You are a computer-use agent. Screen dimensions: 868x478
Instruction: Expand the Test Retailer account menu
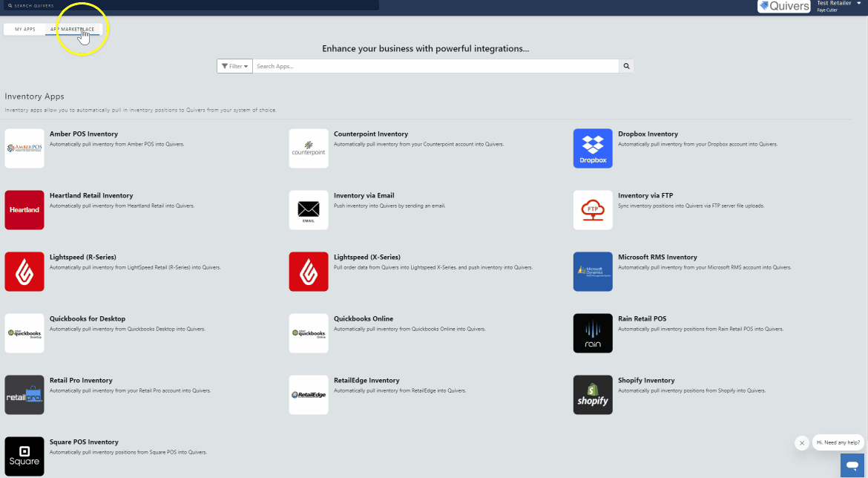[839, 6]
